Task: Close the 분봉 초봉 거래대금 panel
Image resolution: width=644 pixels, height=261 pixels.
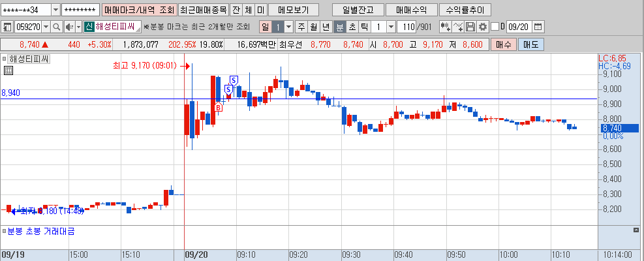Action: 636,230
